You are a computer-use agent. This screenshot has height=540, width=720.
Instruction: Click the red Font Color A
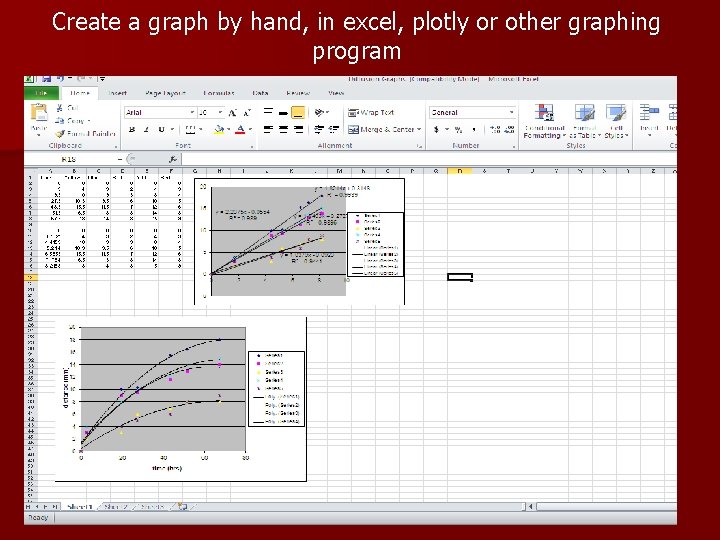[x=240, y=130]
